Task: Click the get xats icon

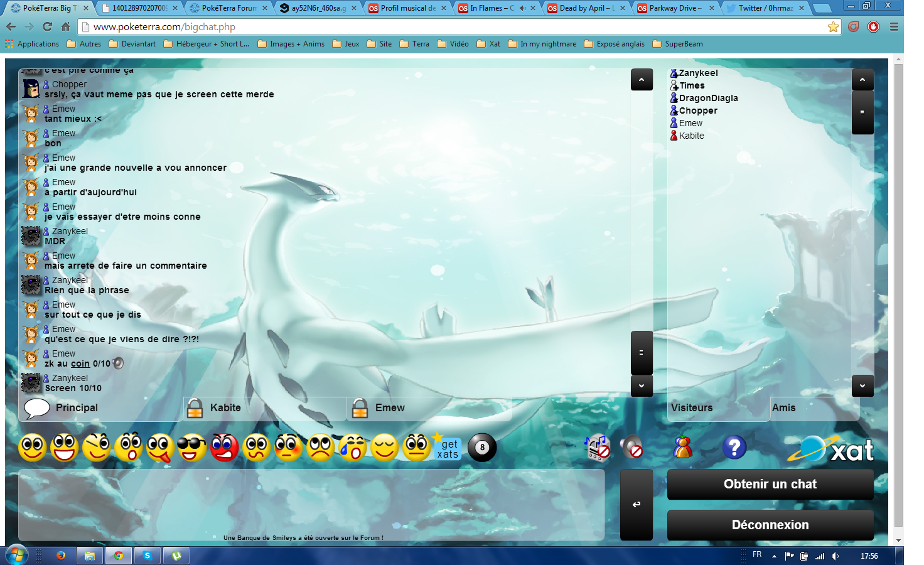Action: point(448,448)
